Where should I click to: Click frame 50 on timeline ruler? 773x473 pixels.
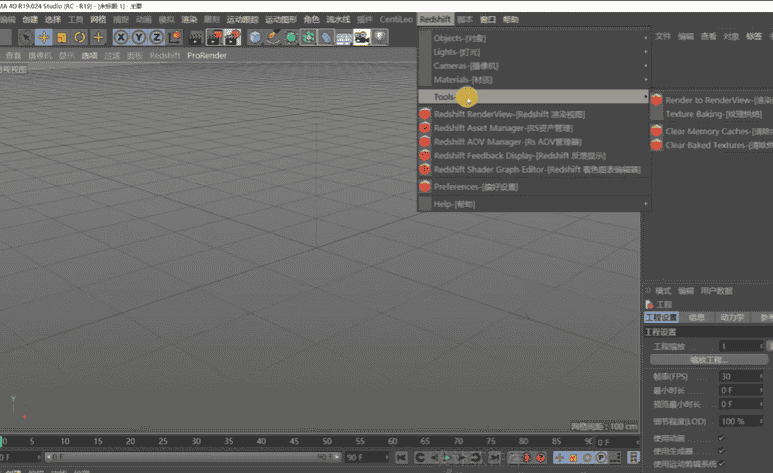coord(327,441)
